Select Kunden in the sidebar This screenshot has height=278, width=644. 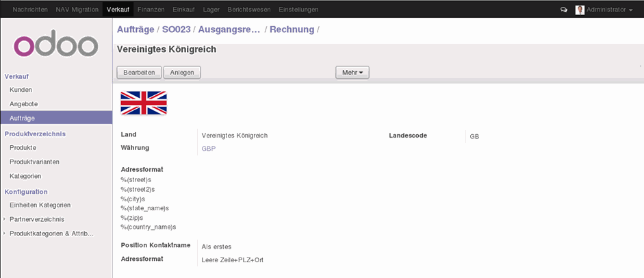coord(21,90)
